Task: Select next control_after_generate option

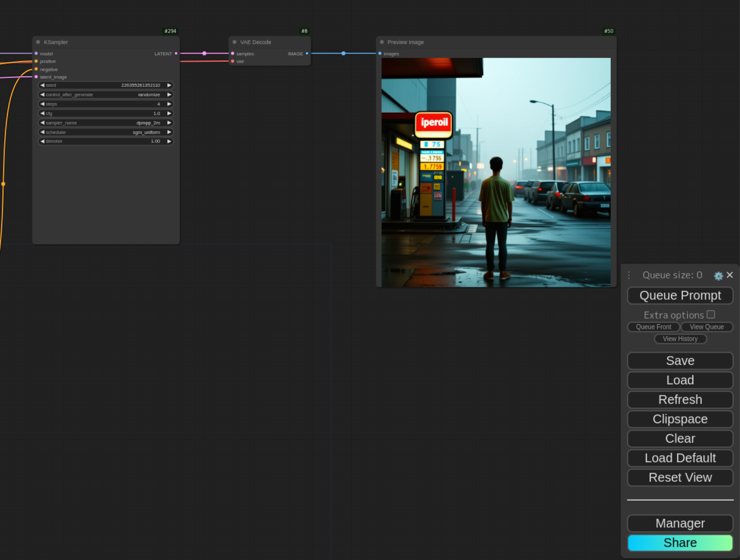Action: [169, 95]
